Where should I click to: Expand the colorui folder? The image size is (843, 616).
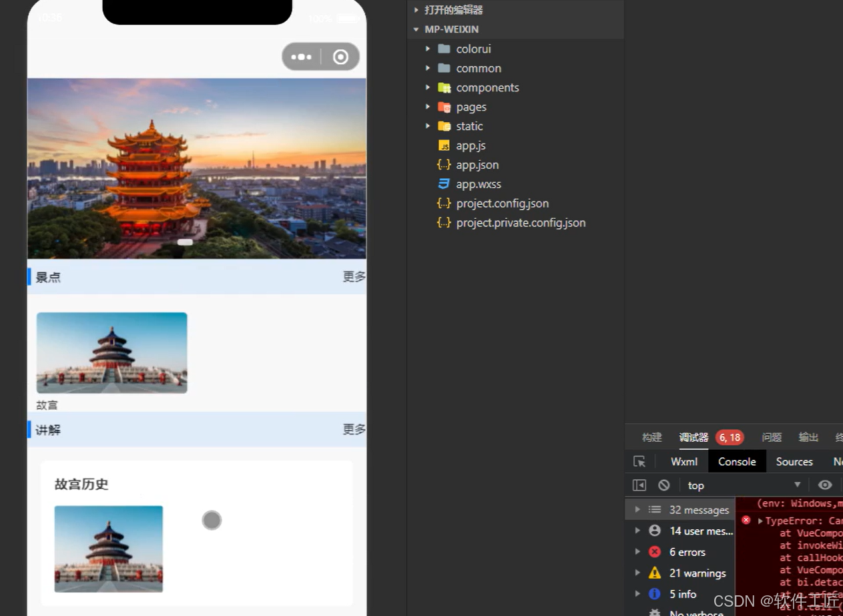(428, 49)
